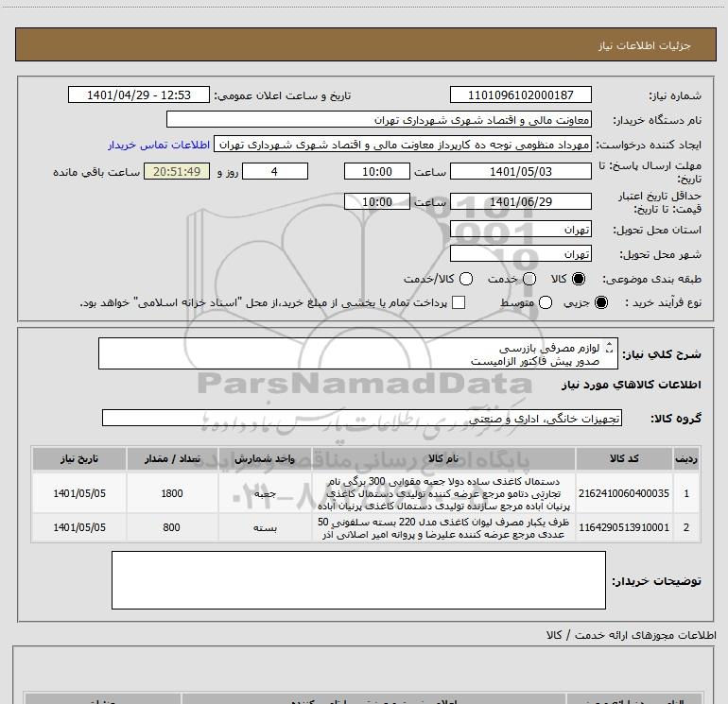Image resolution: width=728 pixels, height=704 pixels.
Task: Click the price validity date 1401/06/29
Action: coord(520,201)
